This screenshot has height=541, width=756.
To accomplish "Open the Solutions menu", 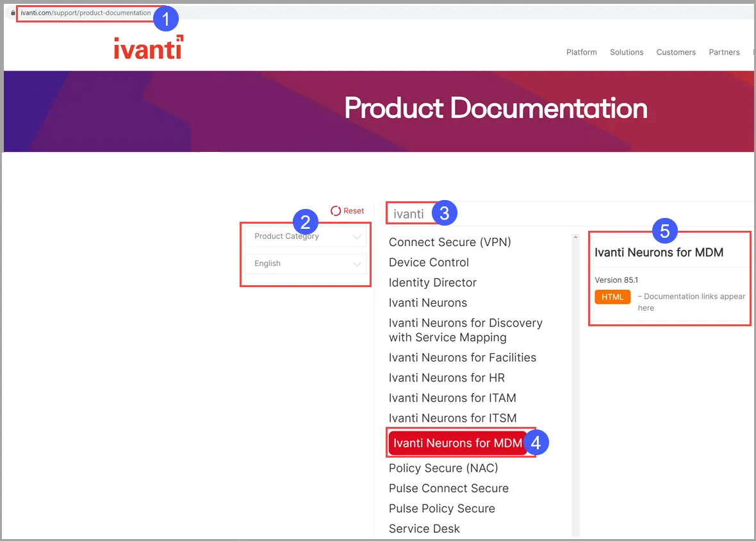I will (627, 52).
